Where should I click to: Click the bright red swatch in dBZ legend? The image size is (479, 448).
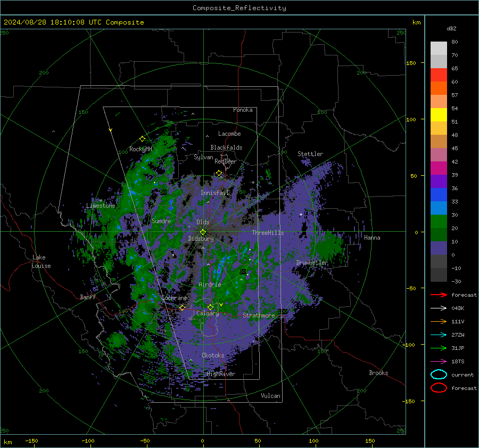(x=439, y=75)
